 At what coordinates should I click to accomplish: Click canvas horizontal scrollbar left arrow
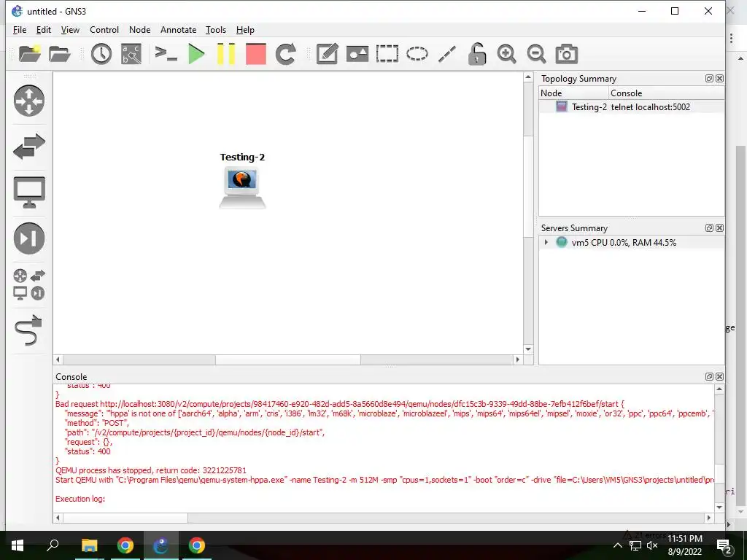coord(58,359)
